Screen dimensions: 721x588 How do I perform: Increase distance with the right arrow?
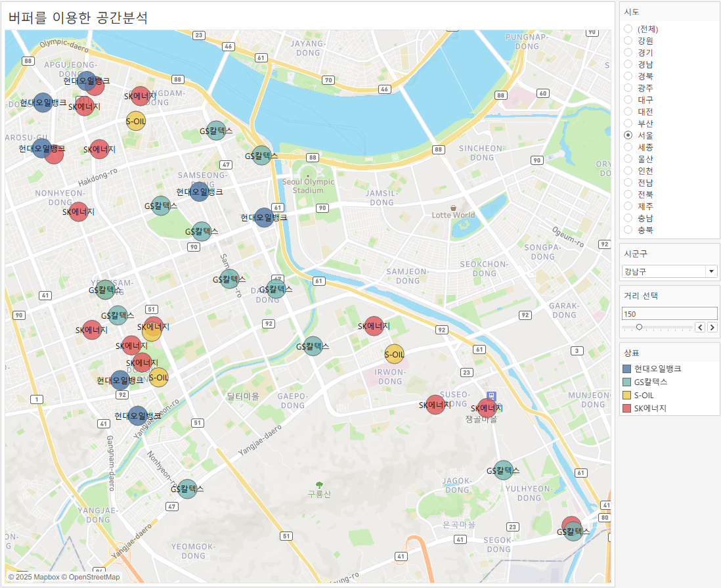[712, 327]
